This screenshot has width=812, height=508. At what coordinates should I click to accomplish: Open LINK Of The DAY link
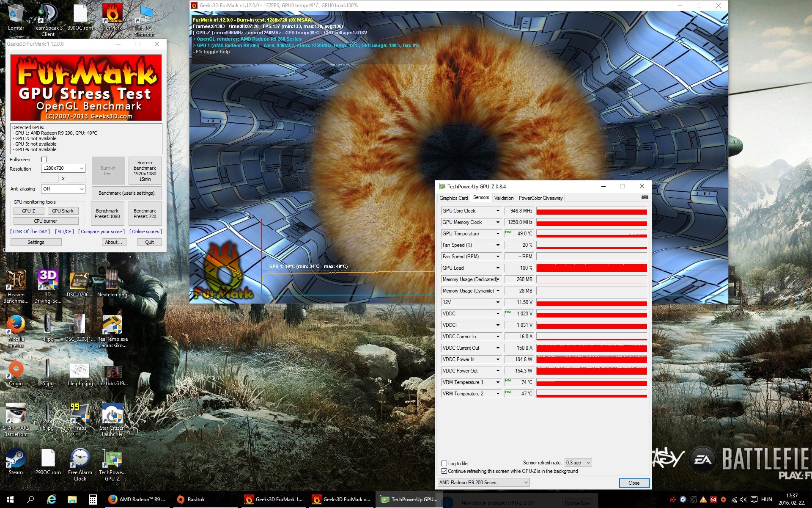pyautogui.click(x=30, y=232)
